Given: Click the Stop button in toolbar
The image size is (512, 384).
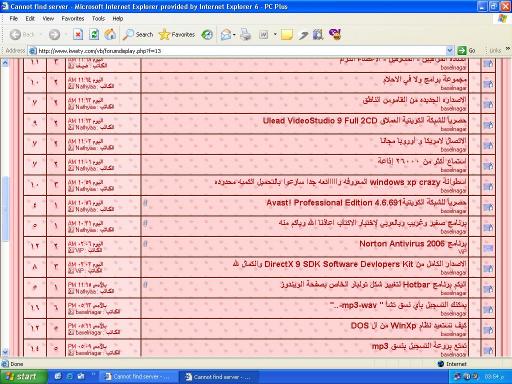Looking at the screenshot, I should [78, 34].
